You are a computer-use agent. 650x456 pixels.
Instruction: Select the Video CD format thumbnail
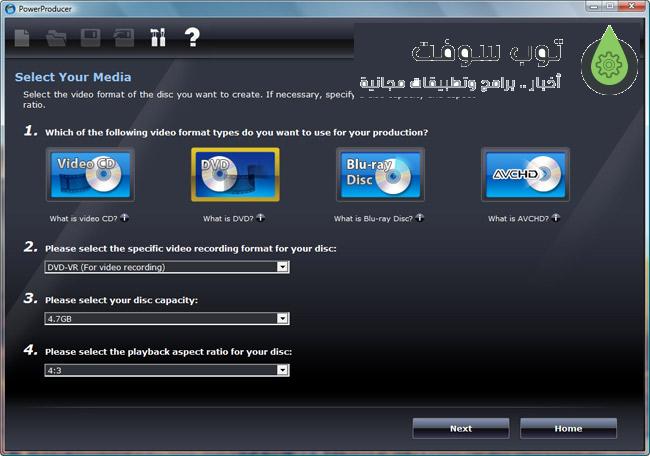(x=90, y=175)
